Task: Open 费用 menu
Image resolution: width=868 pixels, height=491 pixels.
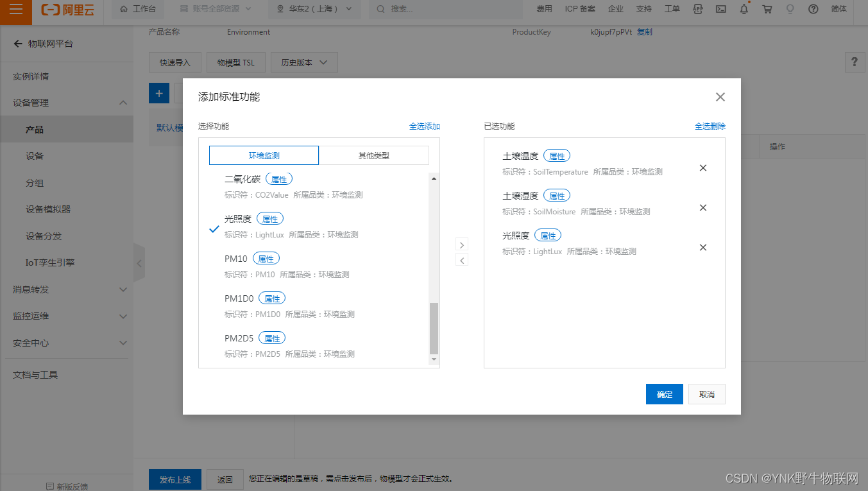Action: (x=544, y=9)
